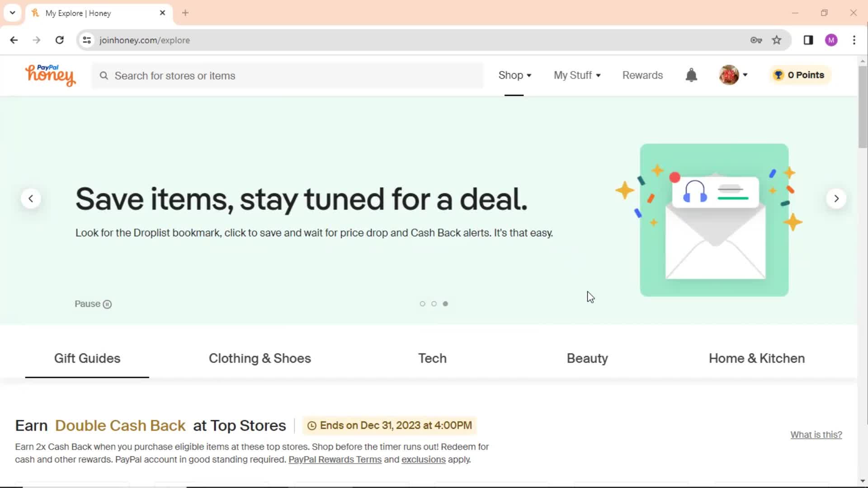
Task: Click the Double Cash Back heading text
Action: coord(120,426)
